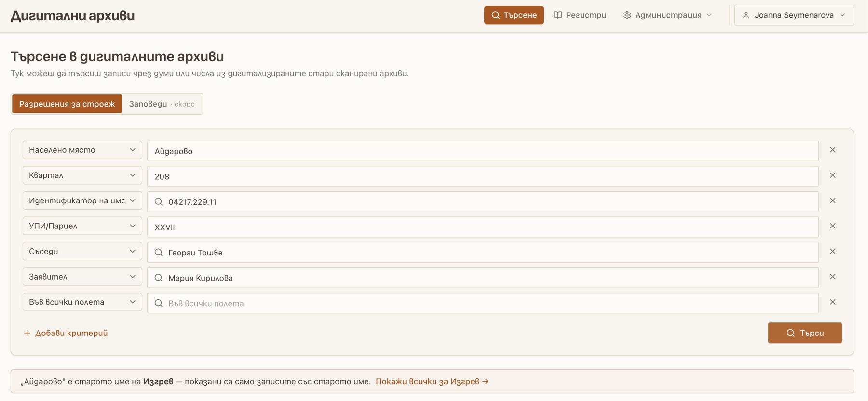Screen dimensions: 868x401
Task: Click the plus icon beside Добави критерий
Action: (27, 333)
